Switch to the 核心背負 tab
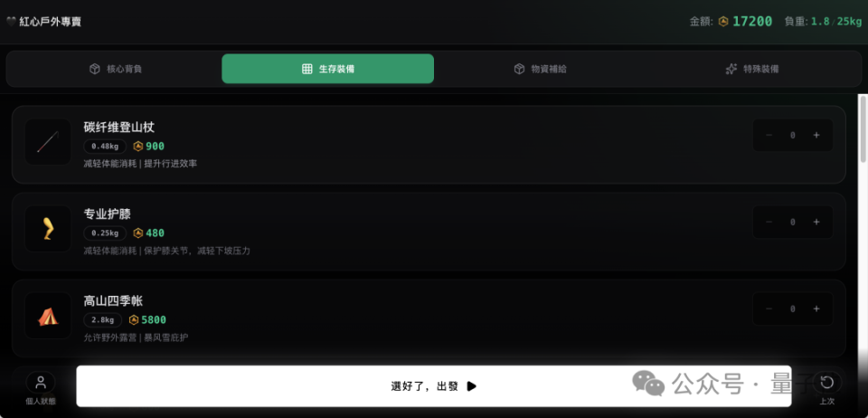868x418 pixels. pos(116,69)
